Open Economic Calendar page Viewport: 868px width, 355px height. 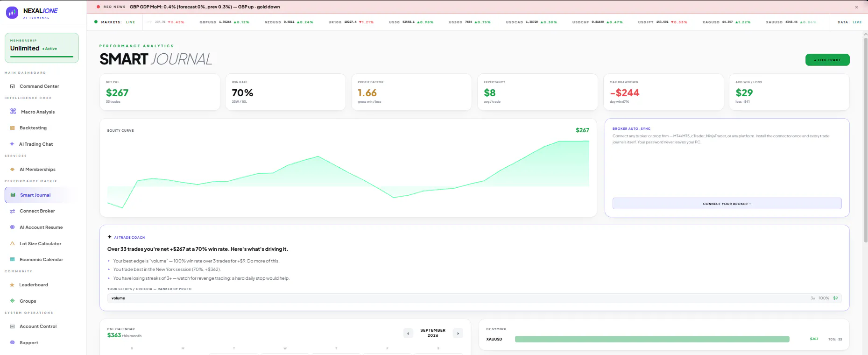pyautogui.click(x=41, y=260)
